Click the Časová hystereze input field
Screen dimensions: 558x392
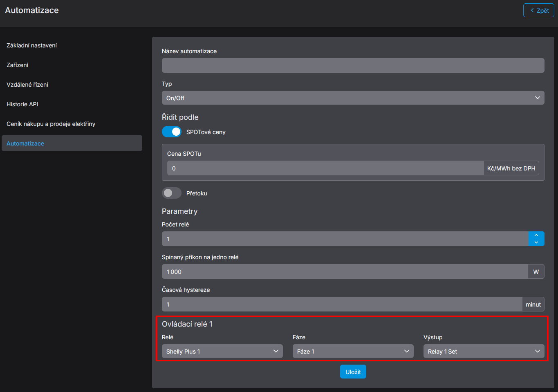click(341, 305)
